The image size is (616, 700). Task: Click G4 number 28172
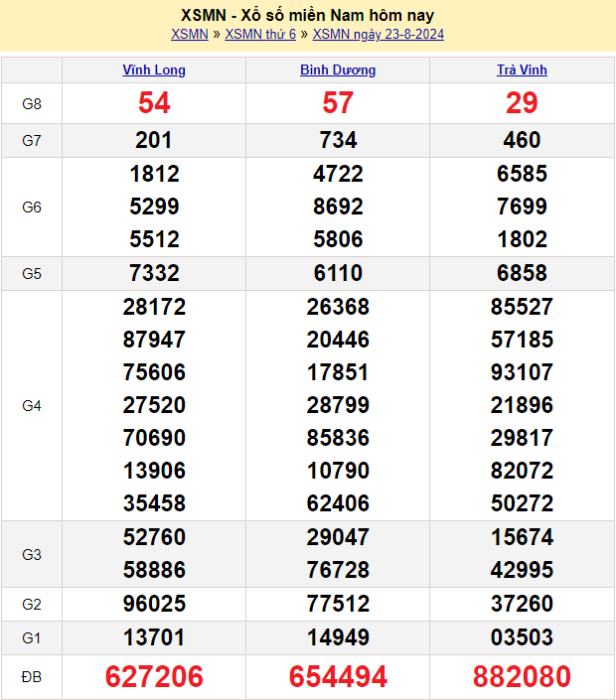[x=154, y=307]
